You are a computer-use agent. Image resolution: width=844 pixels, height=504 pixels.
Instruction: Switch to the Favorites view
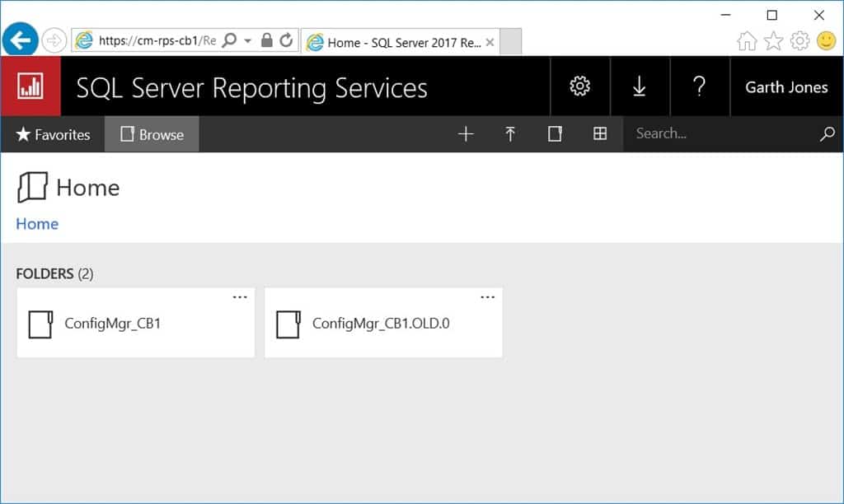point(53,134)
